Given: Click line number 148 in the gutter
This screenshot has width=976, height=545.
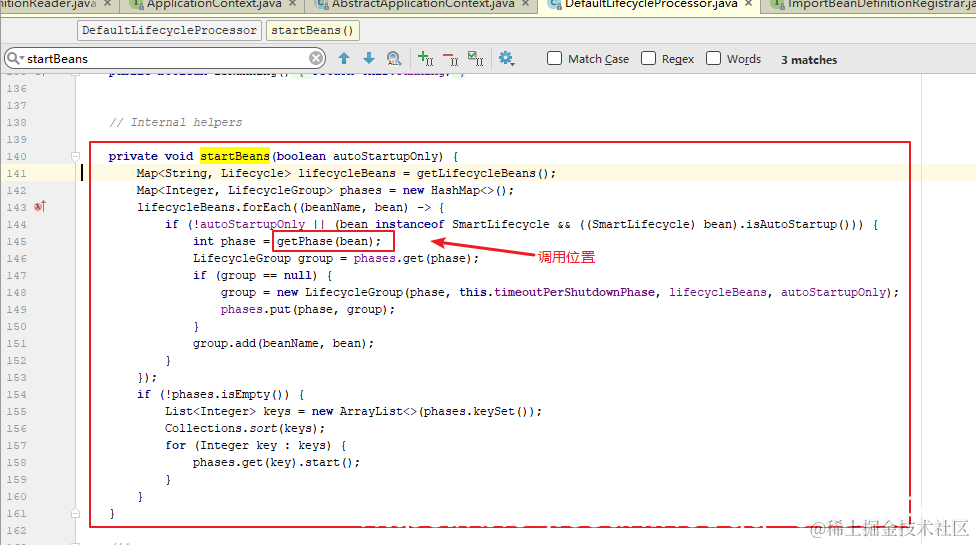Looking at the screenshot, I should click(x=16, y=292).
